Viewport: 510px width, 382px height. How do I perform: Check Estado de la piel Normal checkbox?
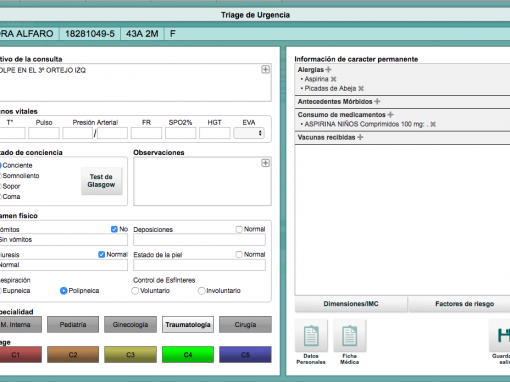pyautogui.click(x=239, y=254)
